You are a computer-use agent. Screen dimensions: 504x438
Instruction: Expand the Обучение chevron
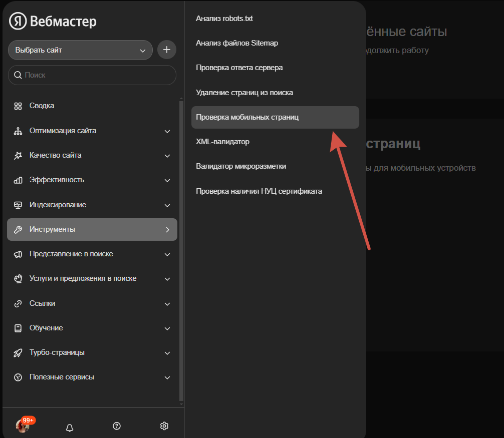coord(167,328)
